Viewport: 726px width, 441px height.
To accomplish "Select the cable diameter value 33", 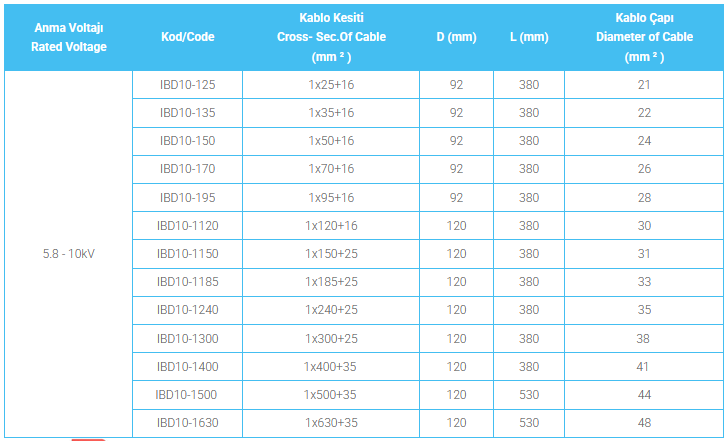I will (x=644, y=282).
